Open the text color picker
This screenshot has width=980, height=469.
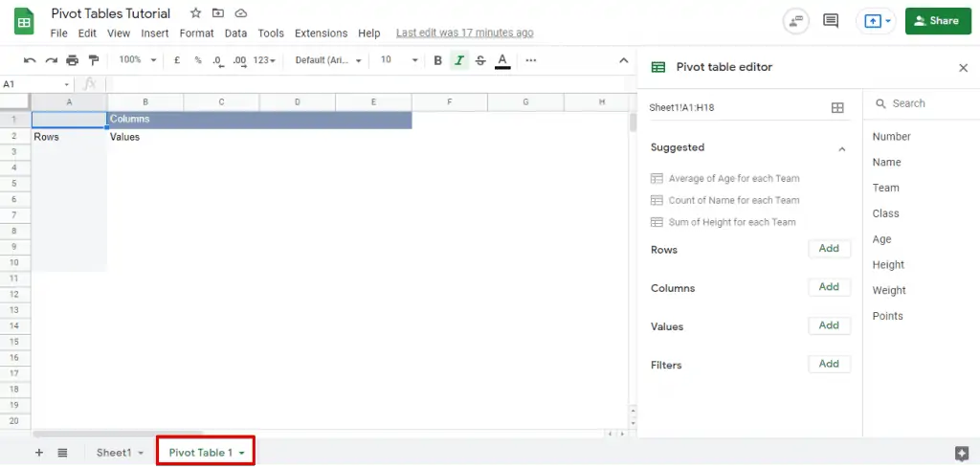(x=502, y=60)
